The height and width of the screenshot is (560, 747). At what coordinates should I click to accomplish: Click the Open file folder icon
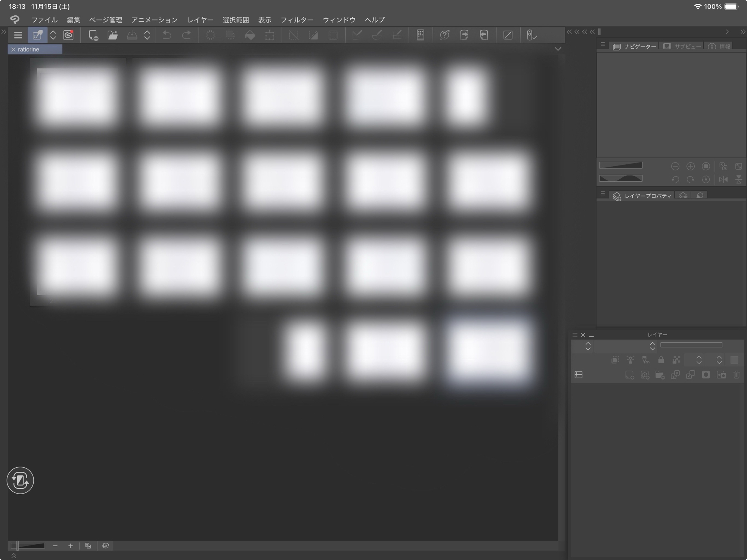[112, 35]
